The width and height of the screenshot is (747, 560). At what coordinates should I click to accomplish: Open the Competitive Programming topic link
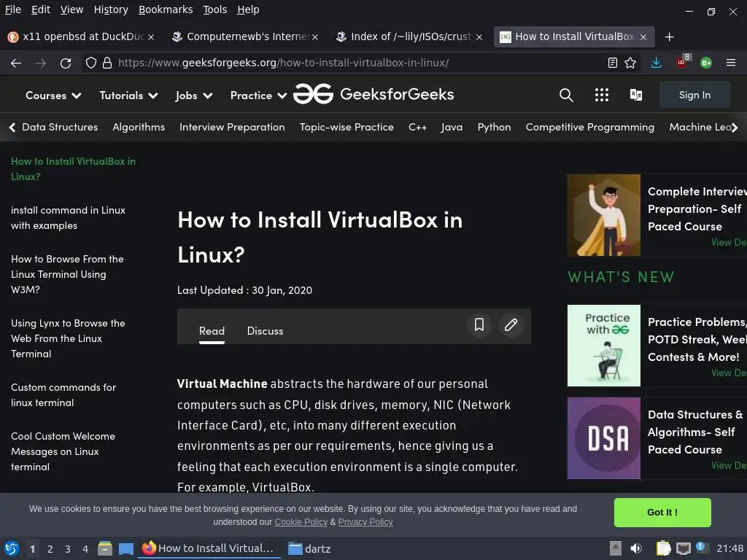pos(589,127)
